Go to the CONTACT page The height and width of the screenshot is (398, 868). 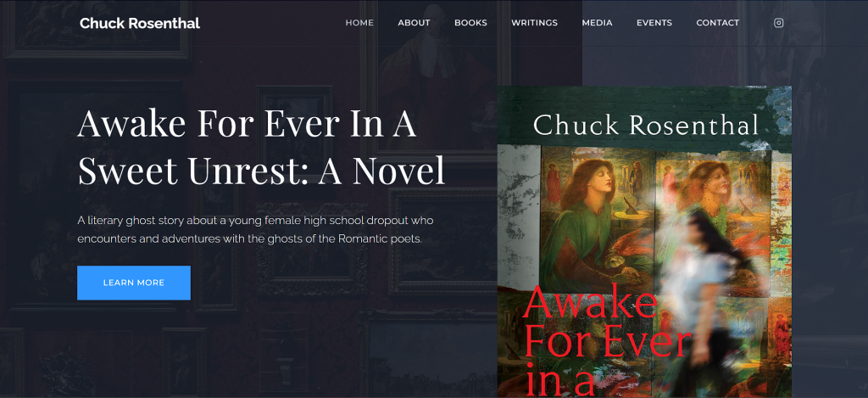[x=717, y=23]
